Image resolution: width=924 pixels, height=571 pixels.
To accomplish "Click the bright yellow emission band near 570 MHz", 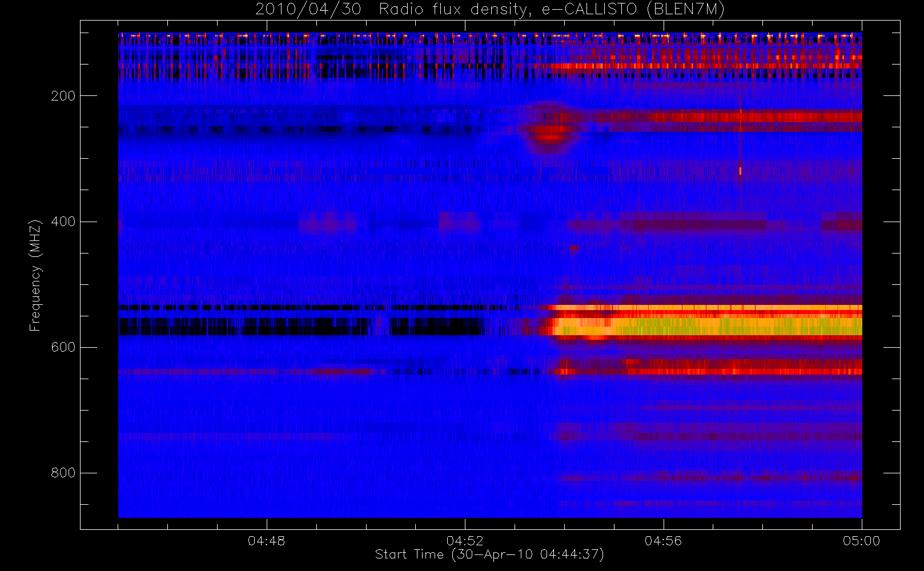I will point(708,327).
